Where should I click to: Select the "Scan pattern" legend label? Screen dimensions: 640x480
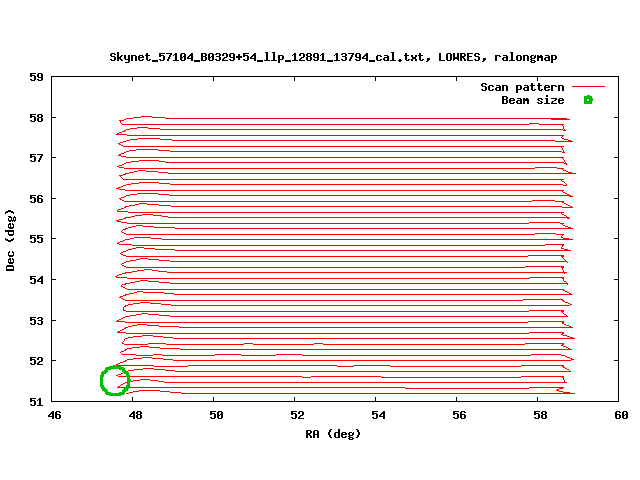[522, 87]
